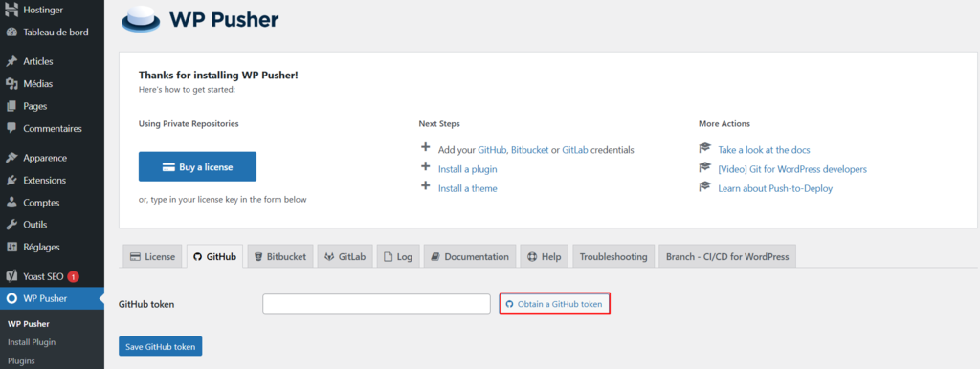Click the WP Pusher button logo at top
Image resolution: width=980 pixels, height=369 pixels.
pos(142,20)
